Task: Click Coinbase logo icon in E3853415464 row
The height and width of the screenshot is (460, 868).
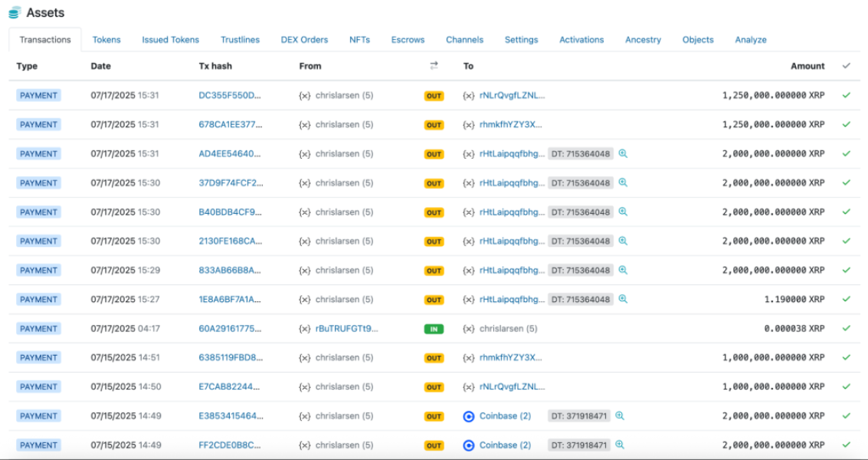Action: tap(469, 416)
